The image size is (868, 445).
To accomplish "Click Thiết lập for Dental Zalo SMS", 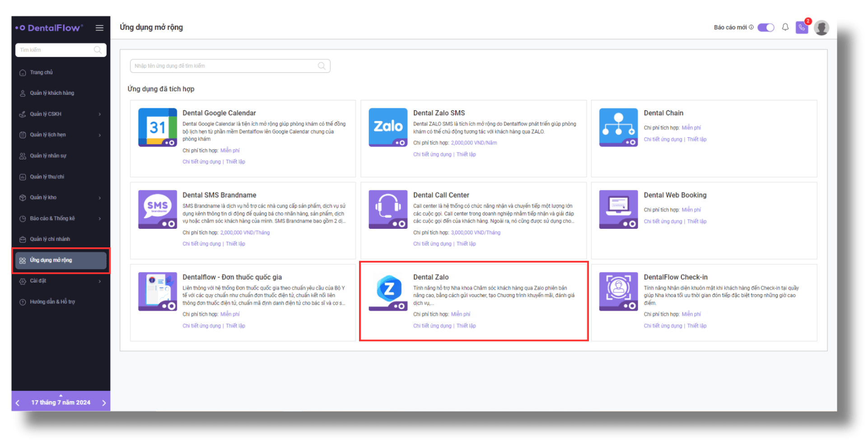I will (x=466, y=154).
